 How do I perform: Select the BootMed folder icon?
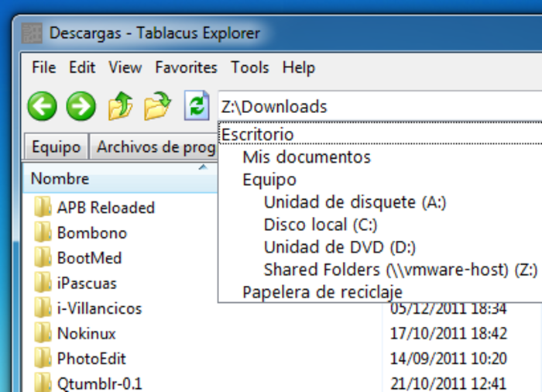(x=43, y=257)
